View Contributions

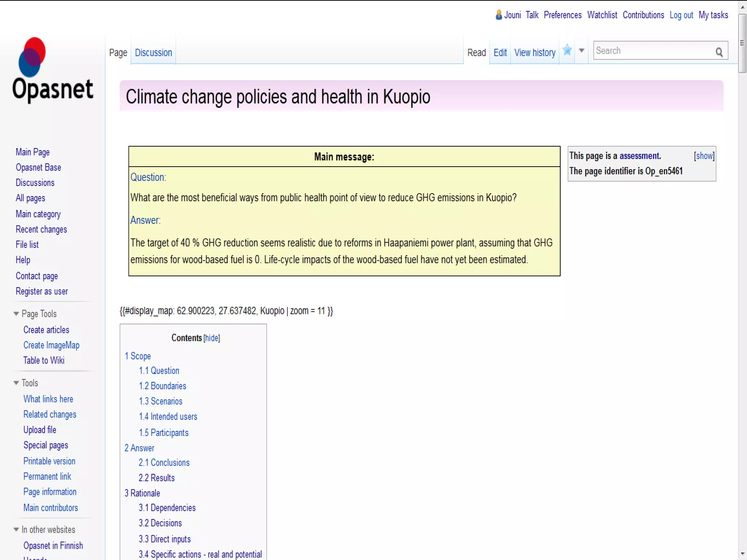[643, 15]
